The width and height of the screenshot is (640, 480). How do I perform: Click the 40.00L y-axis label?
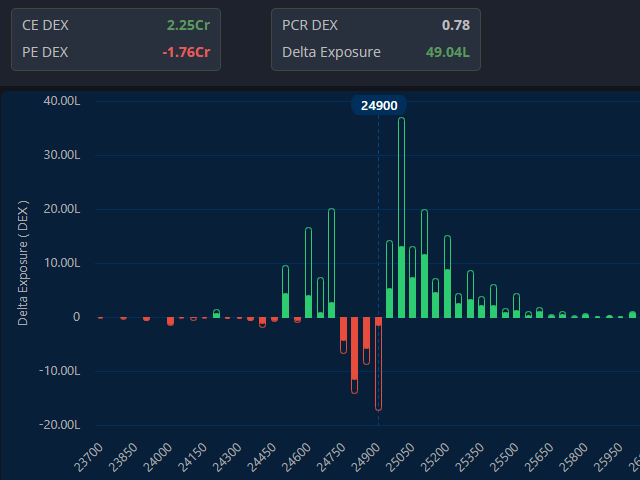click(62, 101)
